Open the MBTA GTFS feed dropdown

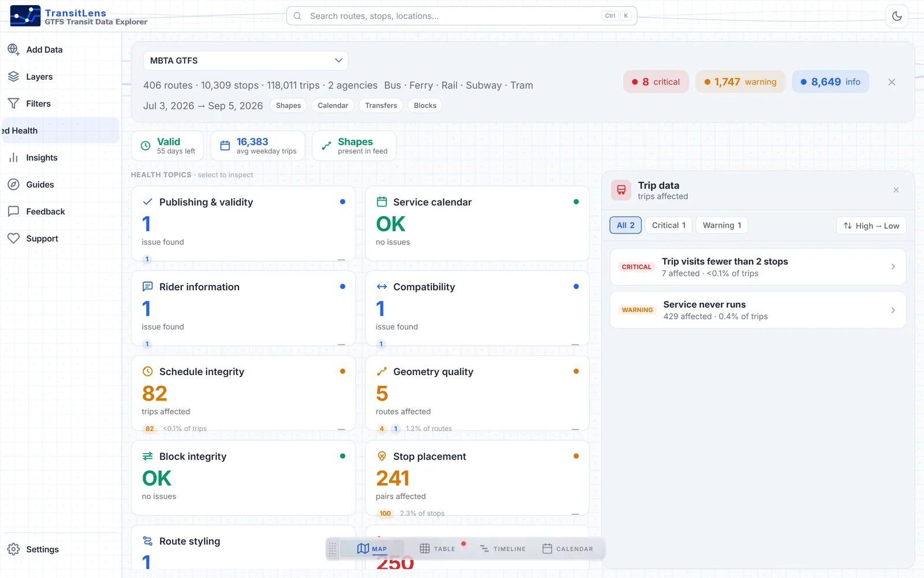click(245, 61)
